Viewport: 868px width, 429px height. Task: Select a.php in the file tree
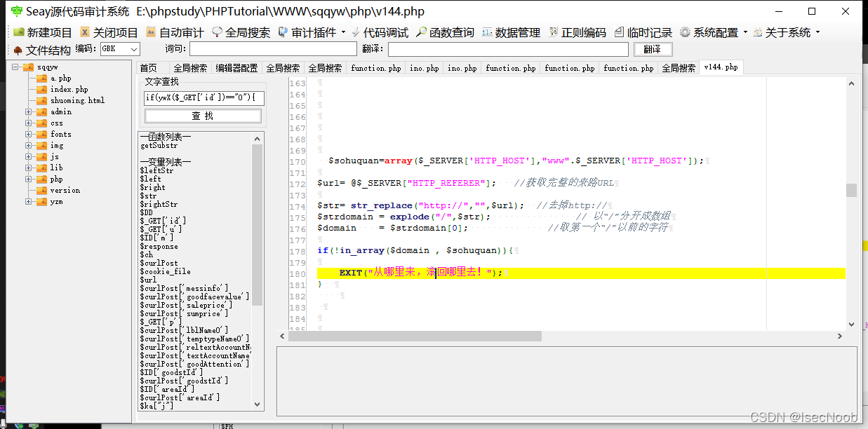point(60,79)
